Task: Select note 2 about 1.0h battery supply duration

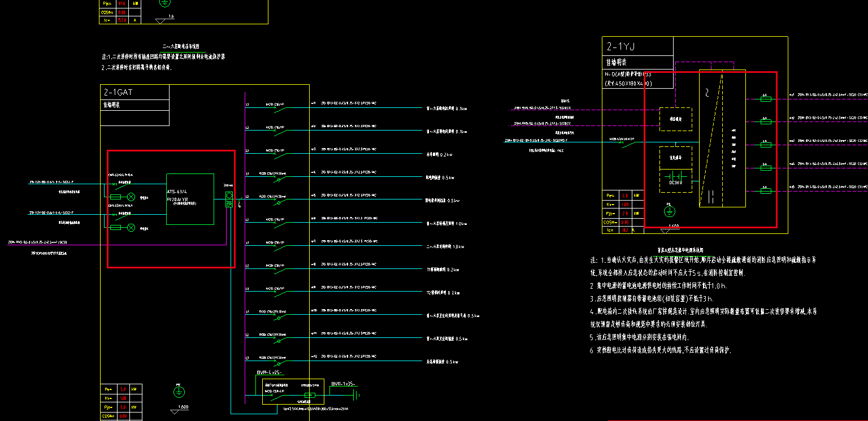Action: pyautogui.click(x=658, y=285)
